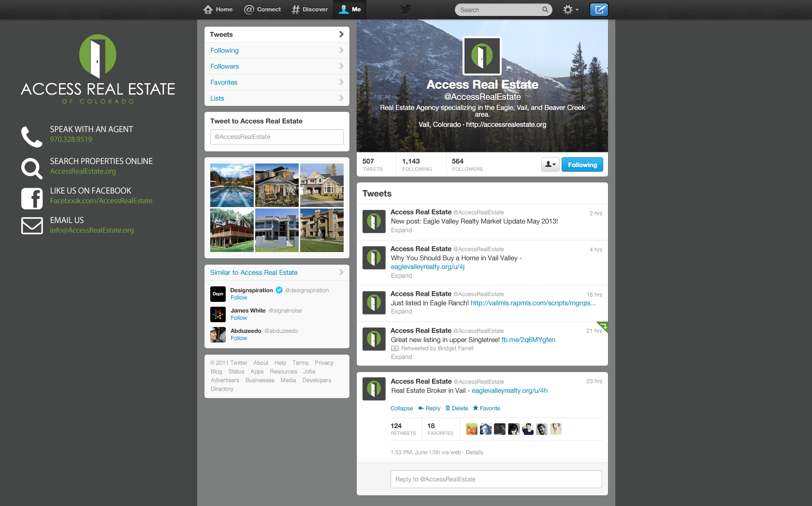
Task: Collapse the Real Estate Broker tweet
Action: pyautogui.click(x=402, y=408)
